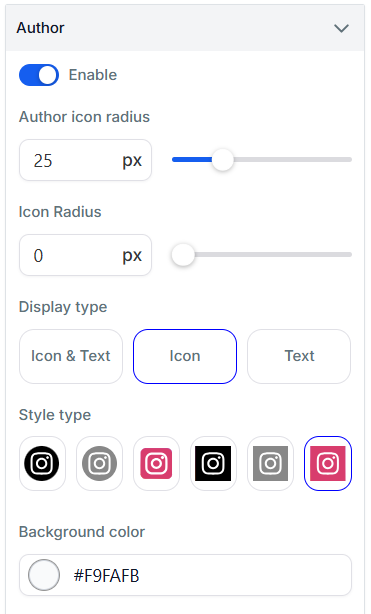Screen dimensions: 371x614
Task: Focus the Icon Radius value field
Action: coord(85,255)
